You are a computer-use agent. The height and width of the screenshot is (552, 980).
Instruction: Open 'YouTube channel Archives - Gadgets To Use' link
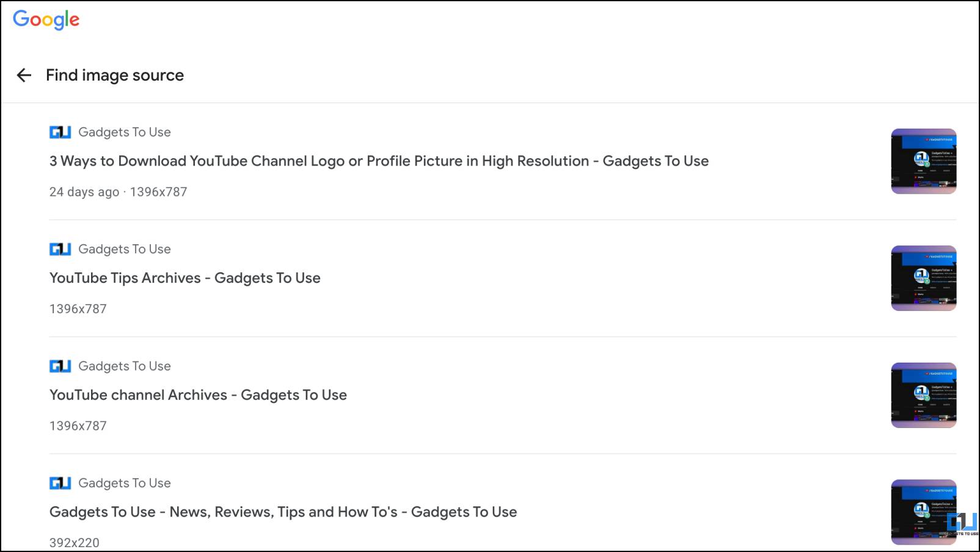point(198,395)
